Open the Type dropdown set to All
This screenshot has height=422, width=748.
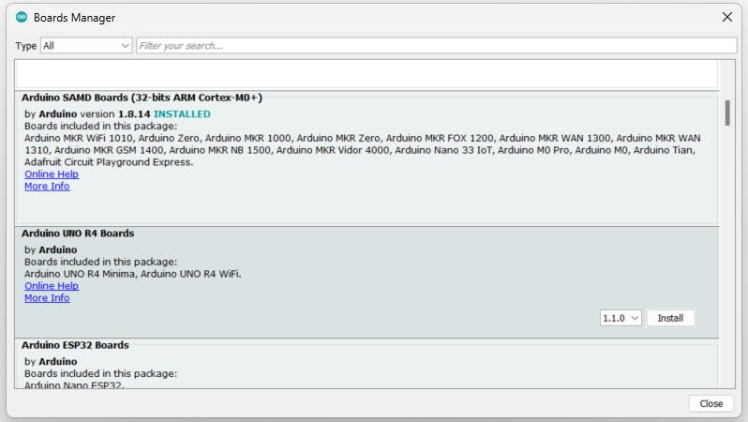pos(86,46)
